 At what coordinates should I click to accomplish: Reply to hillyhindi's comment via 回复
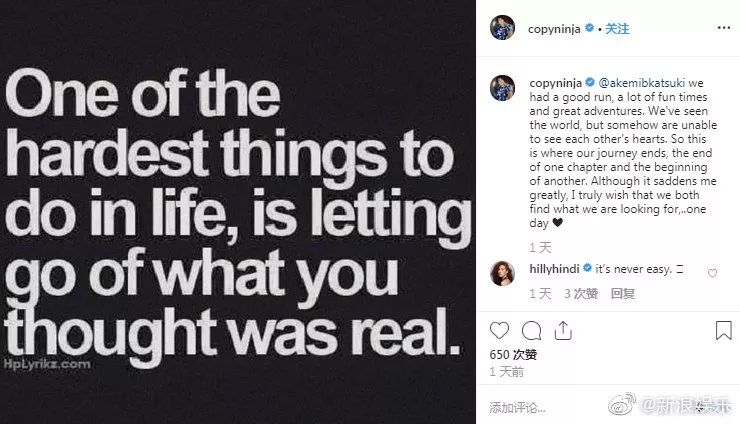(622, 294)
